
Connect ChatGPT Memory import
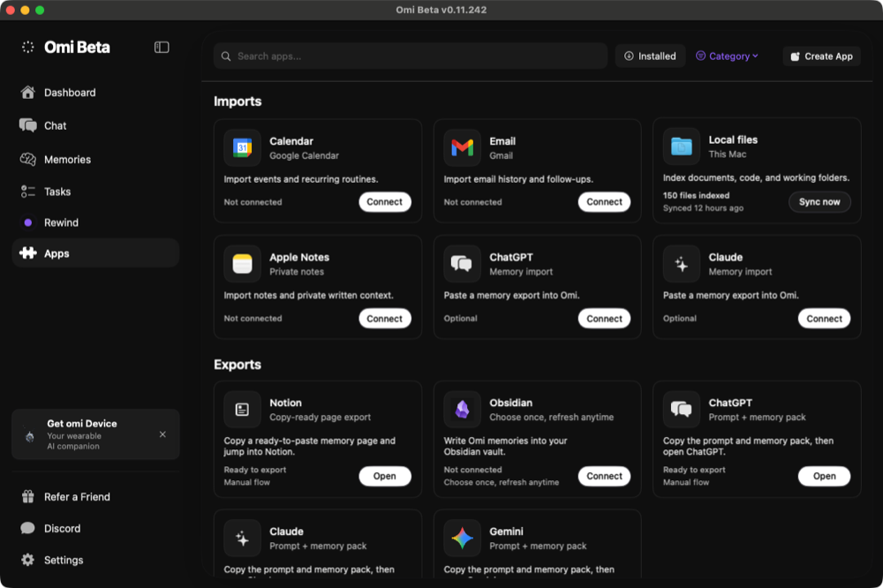tap(604, 318)
